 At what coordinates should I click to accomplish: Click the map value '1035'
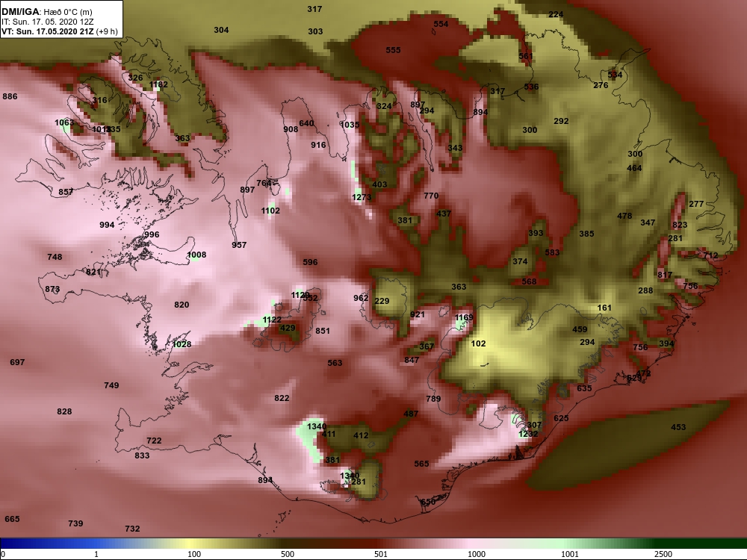(350, 124)
